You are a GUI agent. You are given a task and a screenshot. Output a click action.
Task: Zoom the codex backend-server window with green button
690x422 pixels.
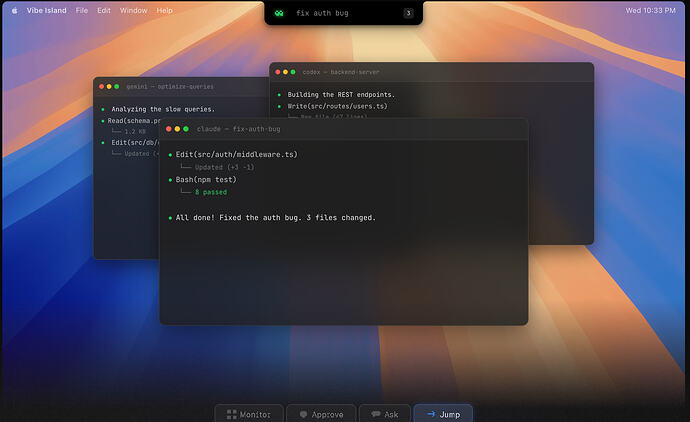(293, 72)
